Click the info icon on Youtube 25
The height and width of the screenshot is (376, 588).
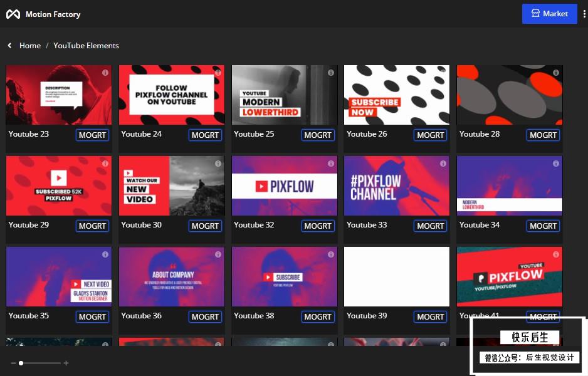click(331, 73)
